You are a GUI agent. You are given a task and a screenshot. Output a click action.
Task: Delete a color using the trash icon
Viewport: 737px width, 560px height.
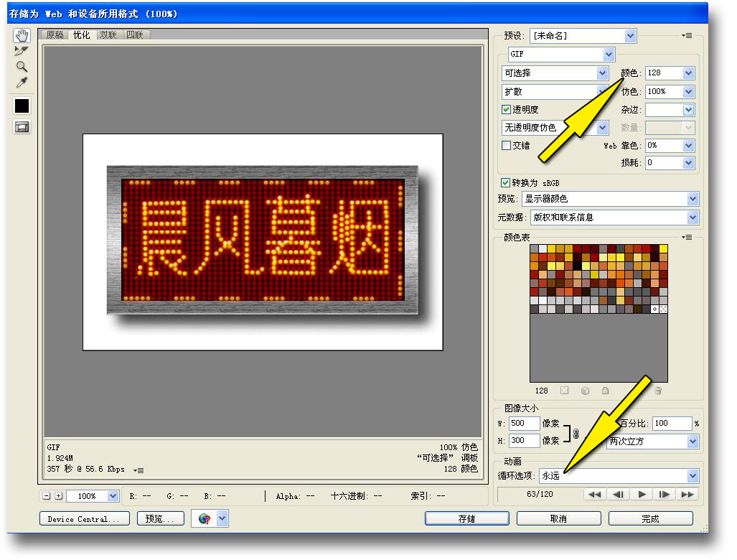[659, 391]
